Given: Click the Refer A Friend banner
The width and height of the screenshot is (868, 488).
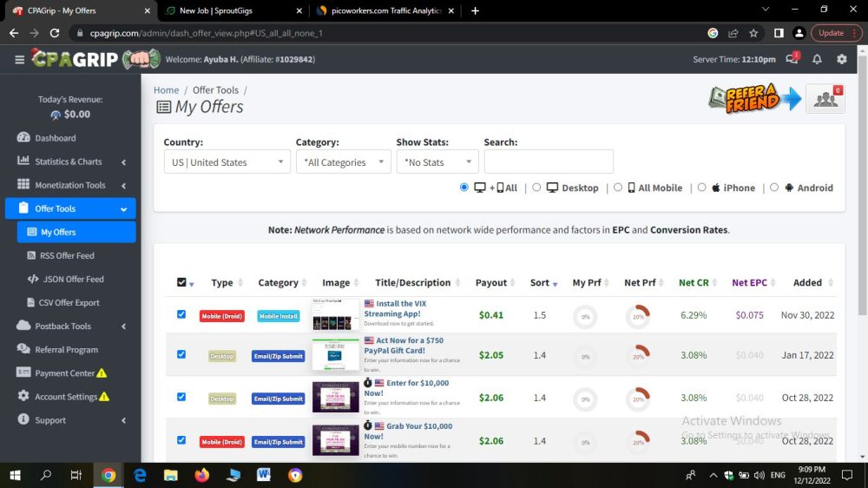Looking at the screenshot, I should (755, 98).
